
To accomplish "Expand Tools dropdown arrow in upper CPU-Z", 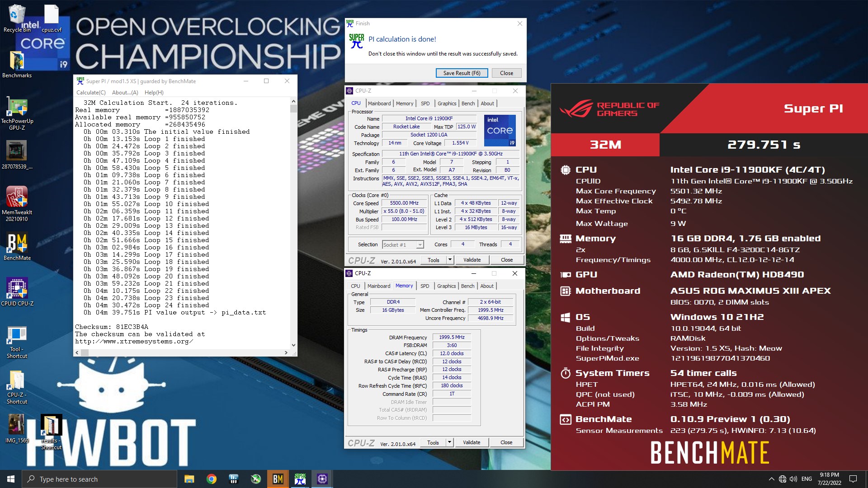I will tap(450, 260).
